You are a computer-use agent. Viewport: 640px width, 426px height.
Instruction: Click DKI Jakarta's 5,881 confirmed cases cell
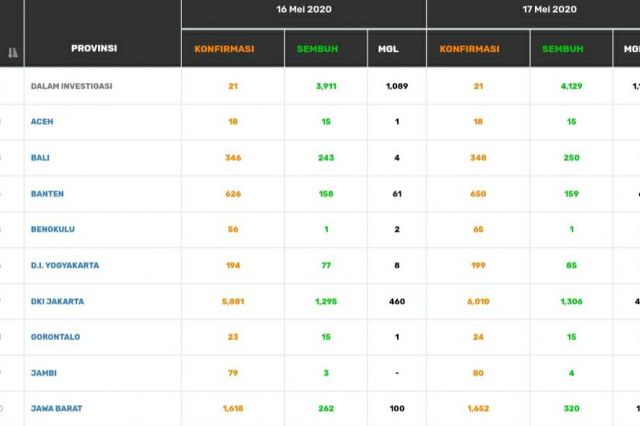pos(232,301)
